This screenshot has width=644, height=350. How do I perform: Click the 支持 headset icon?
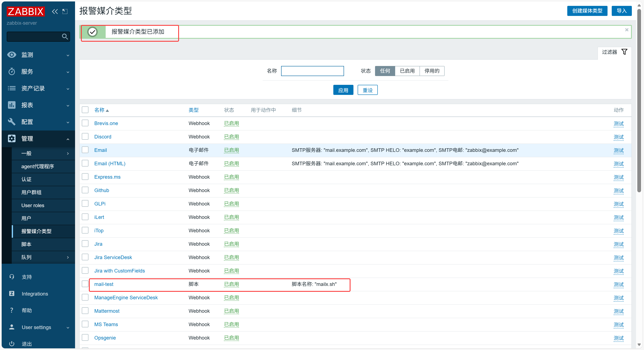pyautogui.click(x=12, y=277)
